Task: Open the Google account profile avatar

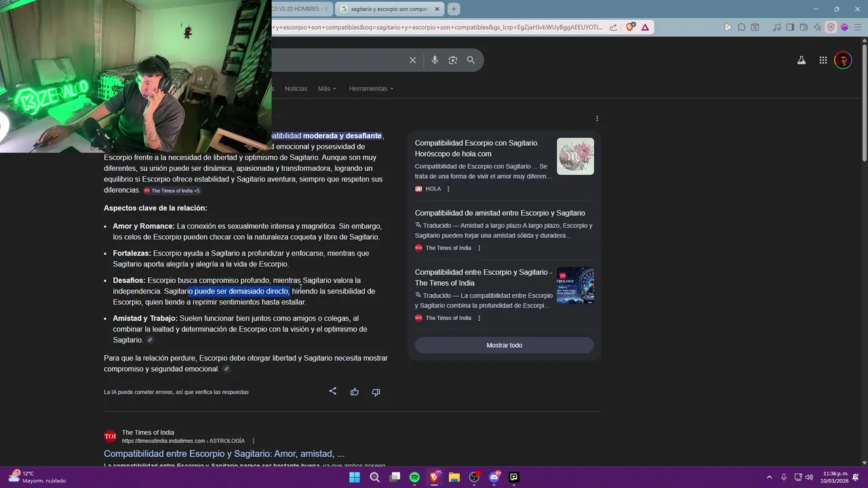Action: pos(843,60)
